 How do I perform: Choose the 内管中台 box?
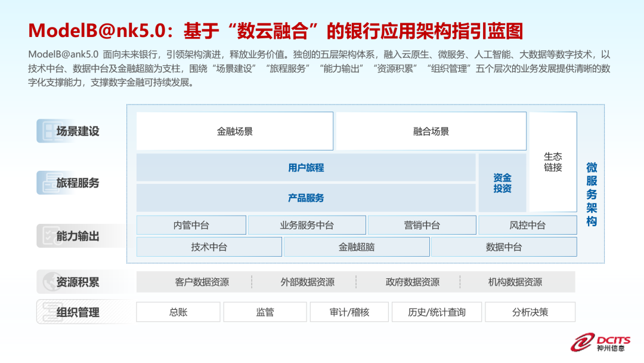tap(191, 225)
